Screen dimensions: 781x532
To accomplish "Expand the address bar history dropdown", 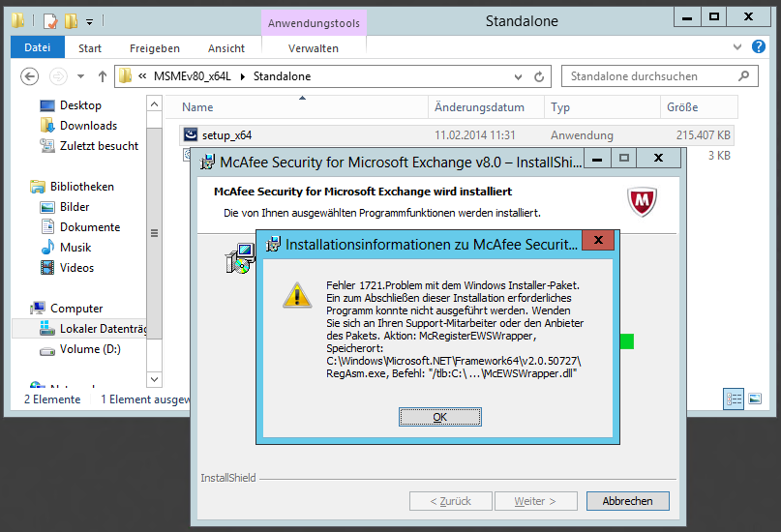I will 518,77.
